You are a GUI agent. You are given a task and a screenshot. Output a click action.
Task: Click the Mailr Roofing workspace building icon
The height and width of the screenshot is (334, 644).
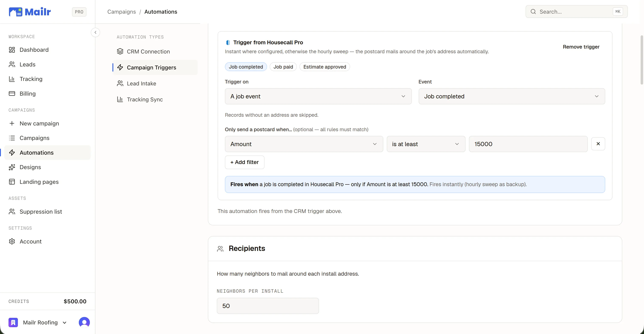pos(13,322)
